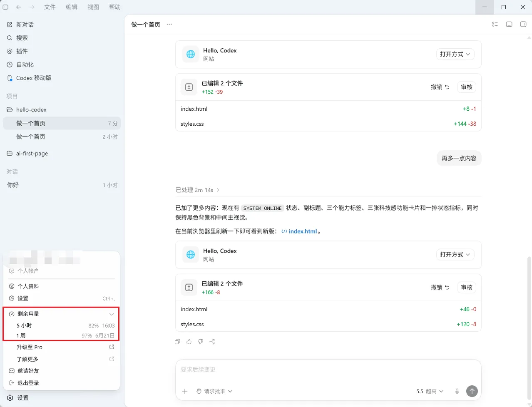The image size is (532, 407).
Task: Open the 请求批准 dropdown
Action: pos(214,391)
